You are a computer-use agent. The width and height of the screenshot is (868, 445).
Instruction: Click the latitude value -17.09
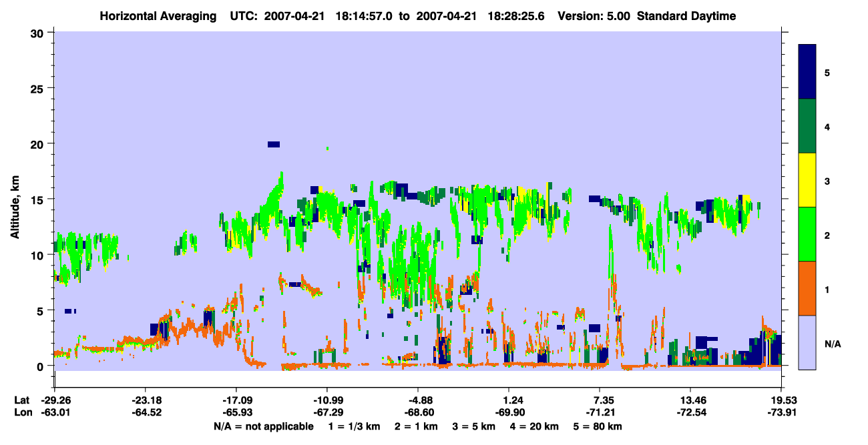[x=236, y=400]
